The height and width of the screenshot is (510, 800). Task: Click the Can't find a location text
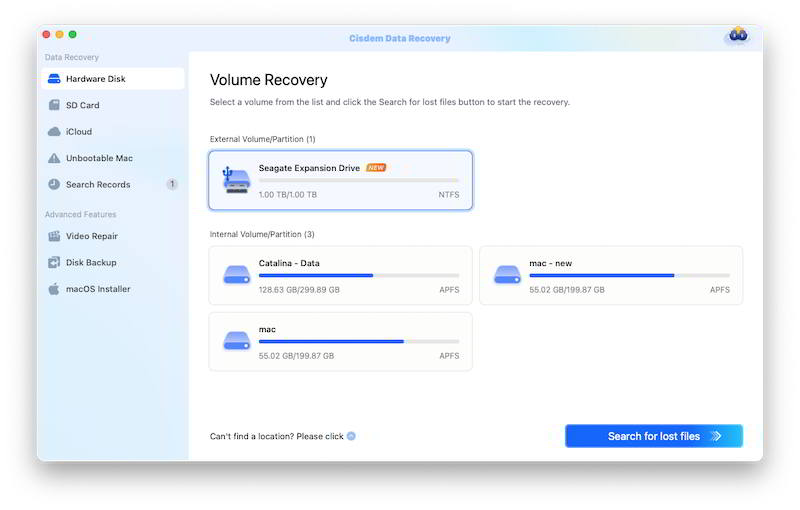[x=277, y=436]
